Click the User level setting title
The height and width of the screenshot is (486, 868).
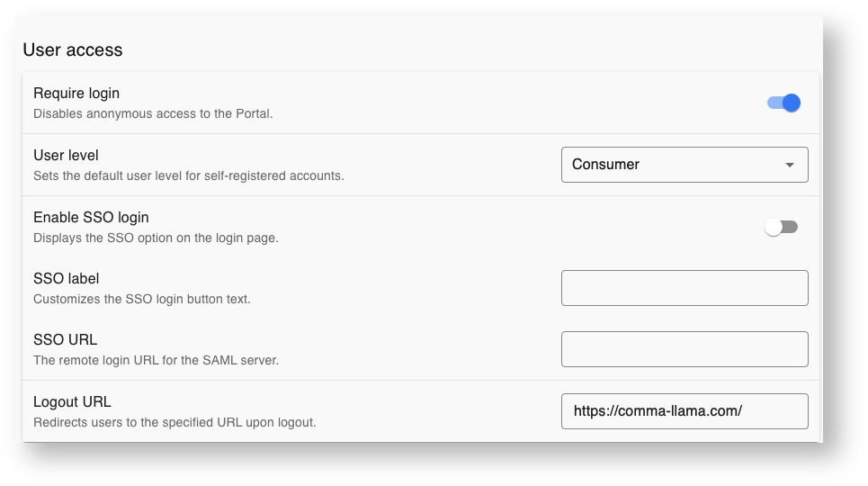66,155
